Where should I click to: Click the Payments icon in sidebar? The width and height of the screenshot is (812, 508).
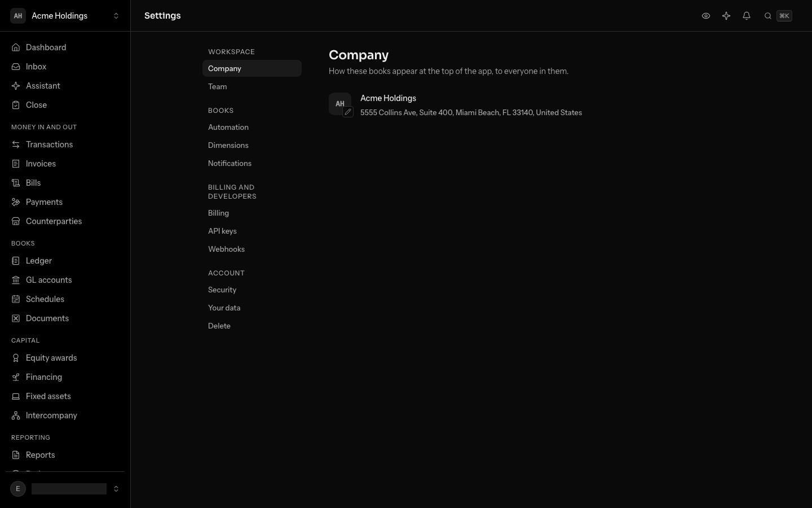point(16,202)
